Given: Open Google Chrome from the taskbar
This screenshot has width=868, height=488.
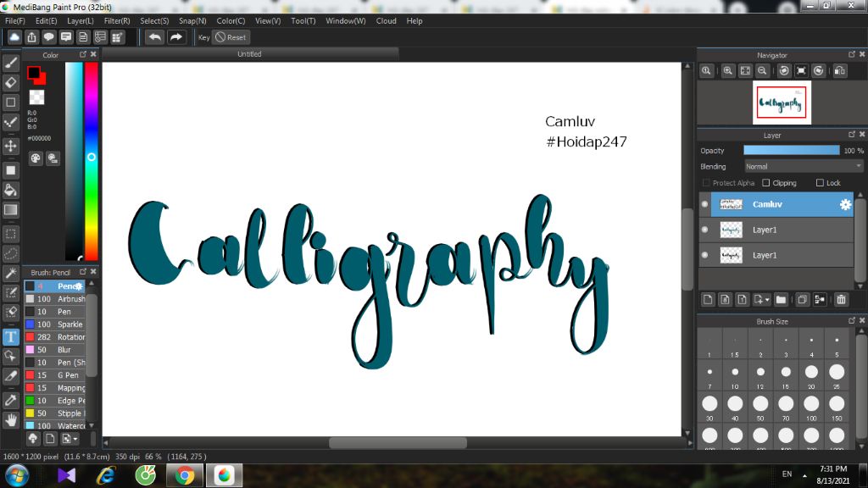Looking at the screenshot, I should click(x=185, y=476).
